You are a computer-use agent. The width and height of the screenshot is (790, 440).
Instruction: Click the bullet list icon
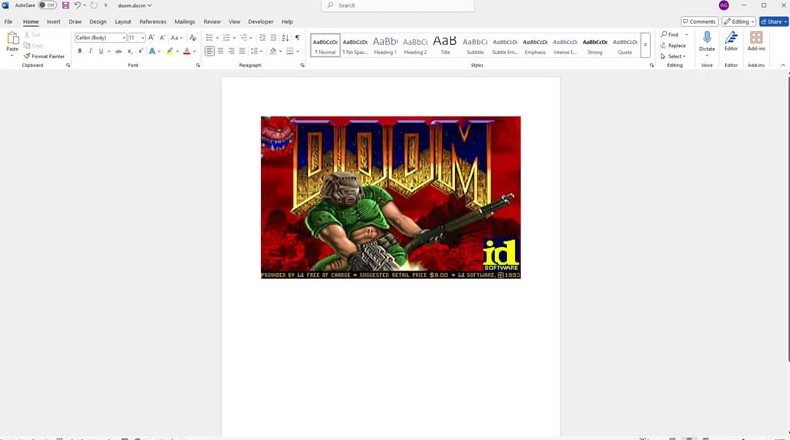(x=209, y=38)
